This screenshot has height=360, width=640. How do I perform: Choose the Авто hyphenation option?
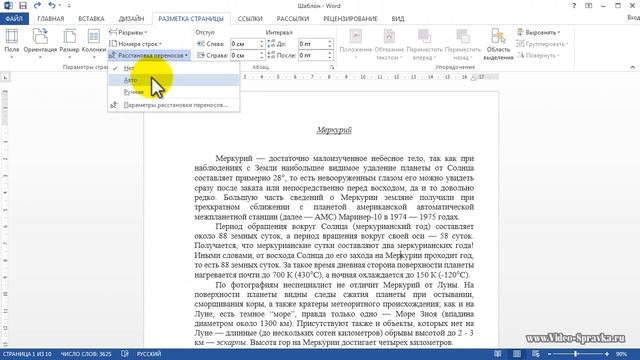click(173, 80)
